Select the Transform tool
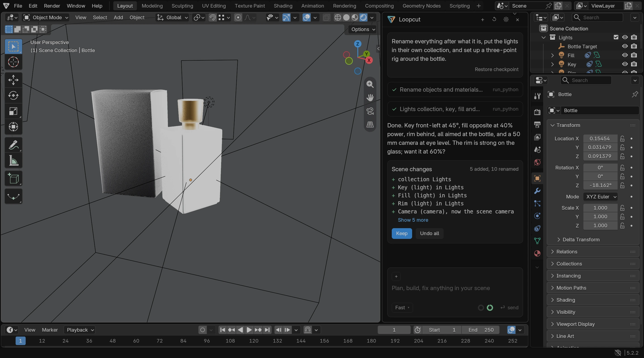Viewport: 644px width, 358px height. (13, 127)
